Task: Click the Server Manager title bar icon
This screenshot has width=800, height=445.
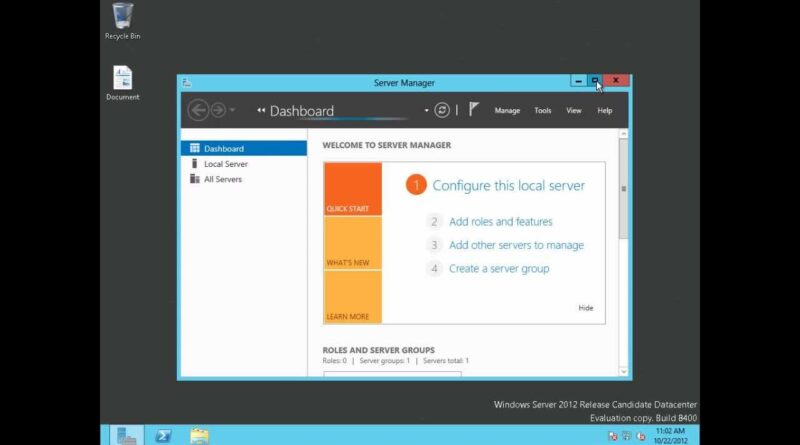Action: click(x=187, y=83)
